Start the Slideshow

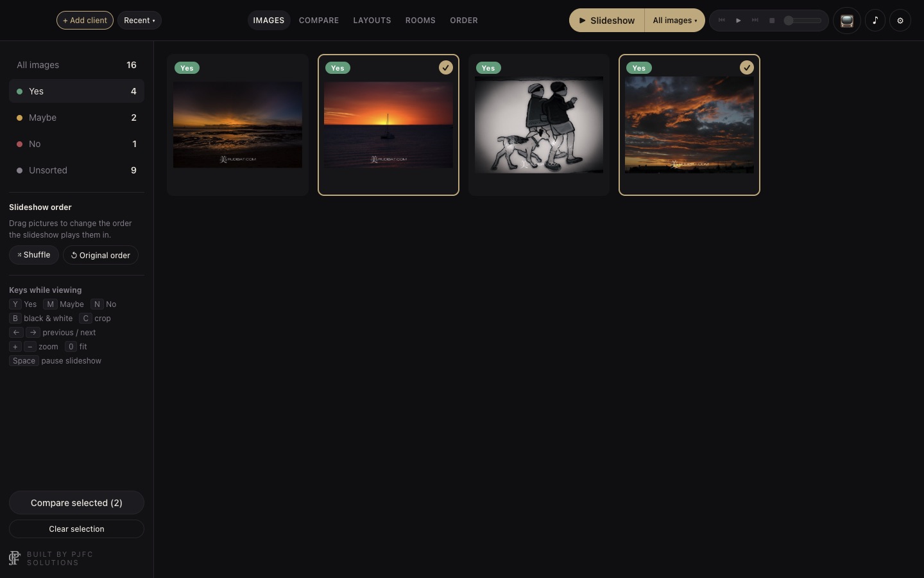click(x=607, y=21)
